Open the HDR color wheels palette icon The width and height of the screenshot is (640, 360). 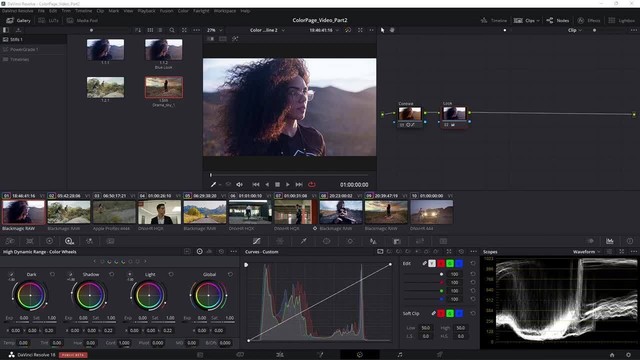[x=69, y=241]
